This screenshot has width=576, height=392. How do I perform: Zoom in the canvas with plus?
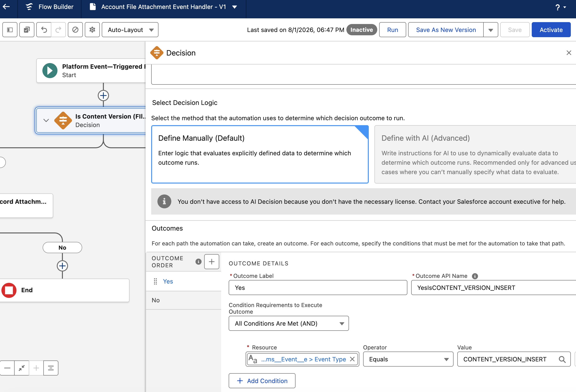pos(36,368)
